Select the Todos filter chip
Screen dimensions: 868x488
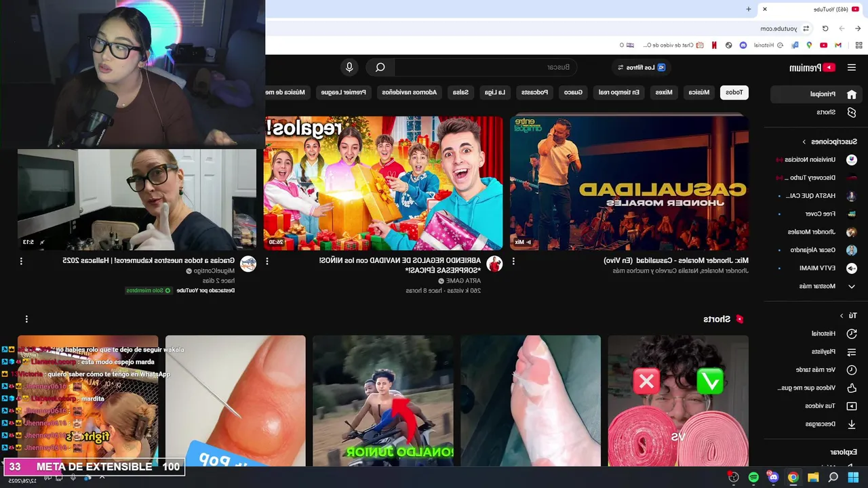(x=734, y=92)
